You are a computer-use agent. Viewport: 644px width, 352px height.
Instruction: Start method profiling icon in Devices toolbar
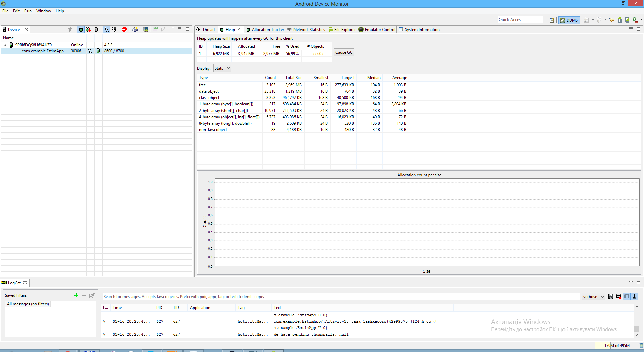[x=114, y=30]
